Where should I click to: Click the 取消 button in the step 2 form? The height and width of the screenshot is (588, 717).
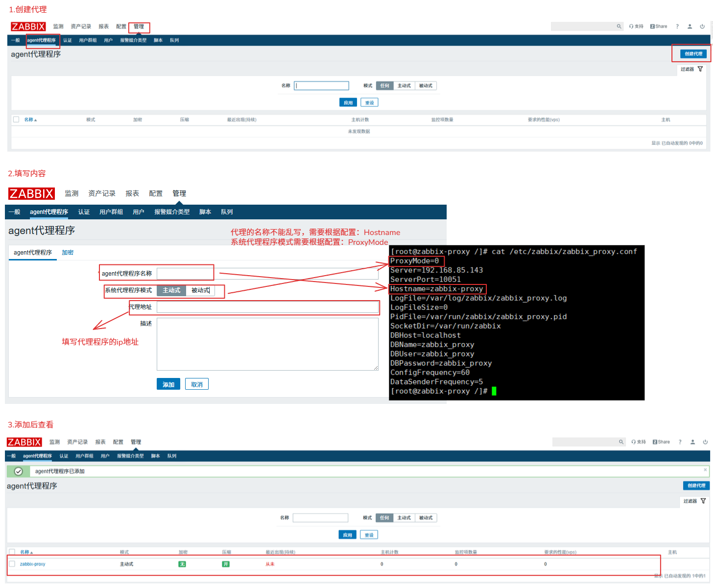(x=197, y=384)
